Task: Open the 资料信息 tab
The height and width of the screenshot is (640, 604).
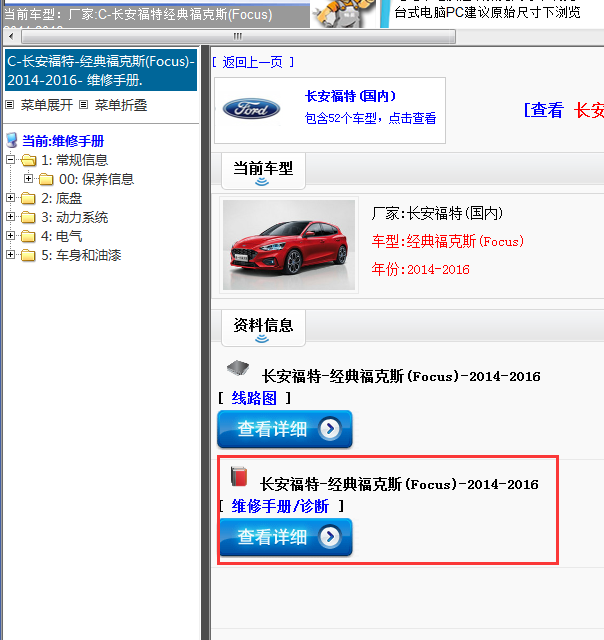Action: coord(263,328)
